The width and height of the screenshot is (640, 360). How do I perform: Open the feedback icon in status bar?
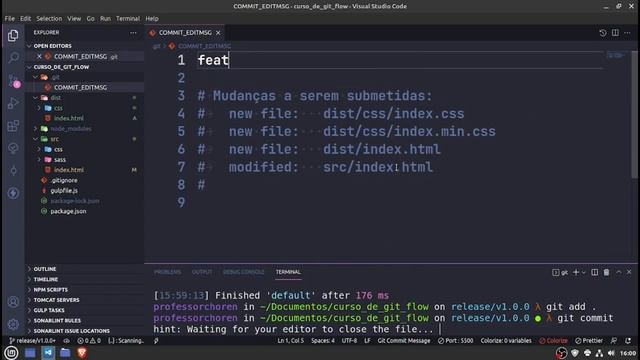pos(614,340)
